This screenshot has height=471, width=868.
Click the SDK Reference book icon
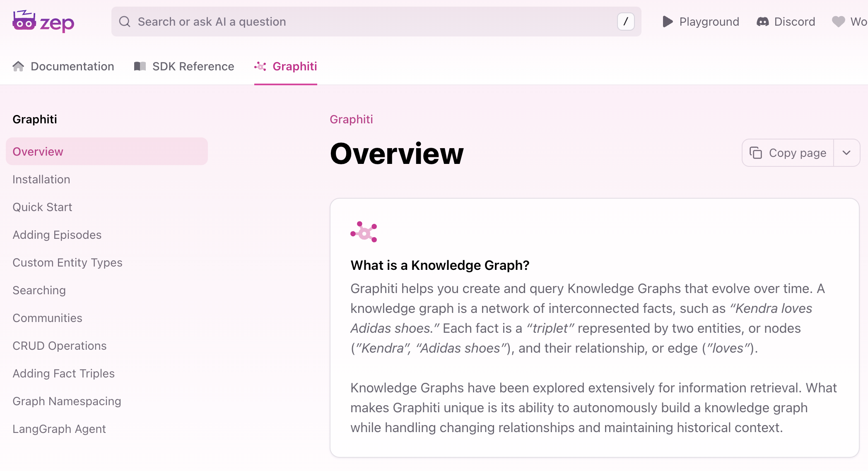140,66
